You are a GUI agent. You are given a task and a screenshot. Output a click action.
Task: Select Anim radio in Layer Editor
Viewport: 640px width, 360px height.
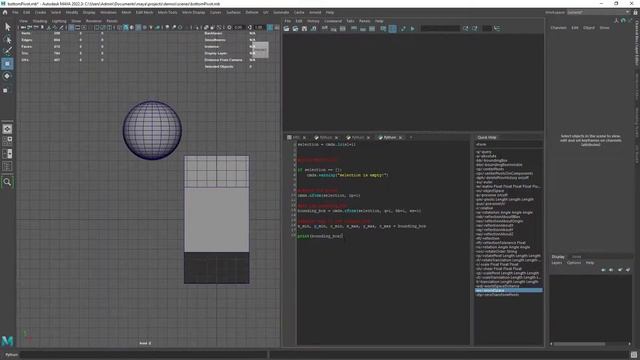pyautogui.click(x=576, y=257)
